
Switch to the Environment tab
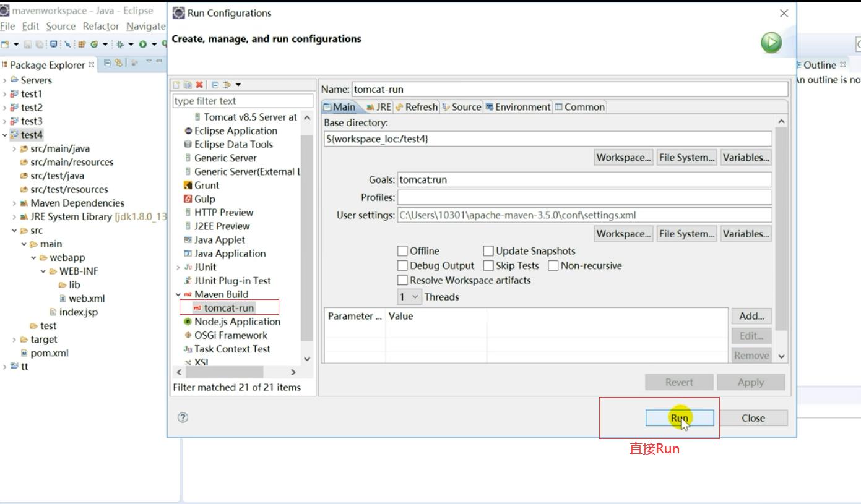[x=518, y=107]
